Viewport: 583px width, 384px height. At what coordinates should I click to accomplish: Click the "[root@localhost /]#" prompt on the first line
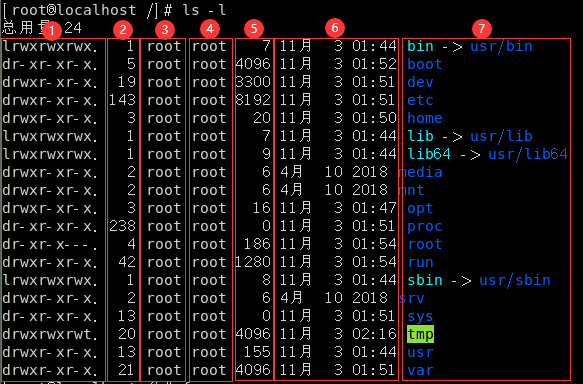[x=87, y=10]
